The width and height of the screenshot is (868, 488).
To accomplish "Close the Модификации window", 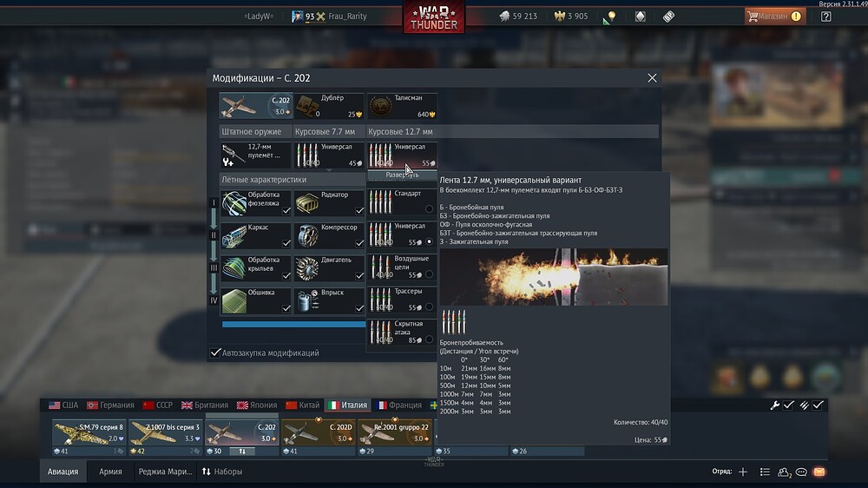I will click(652, 78).
